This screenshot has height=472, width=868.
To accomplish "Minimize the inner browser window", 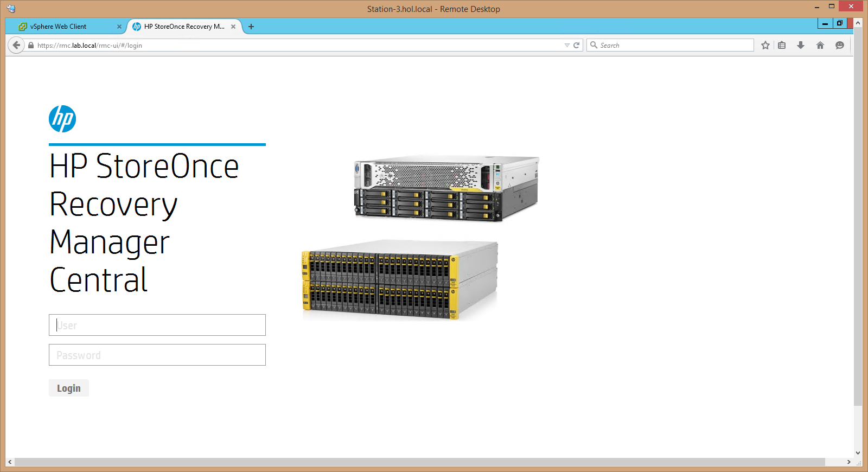I will click(x=825, y=23).
